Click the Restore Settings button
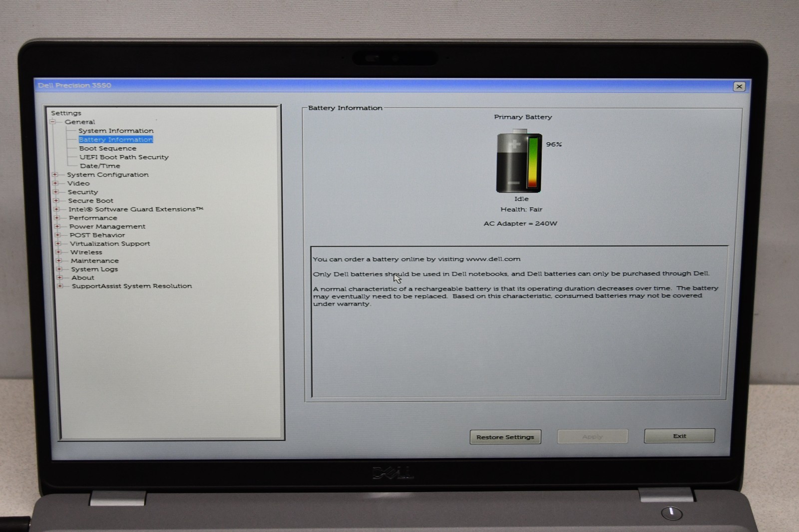799x532 pixels. click(505, 437)
